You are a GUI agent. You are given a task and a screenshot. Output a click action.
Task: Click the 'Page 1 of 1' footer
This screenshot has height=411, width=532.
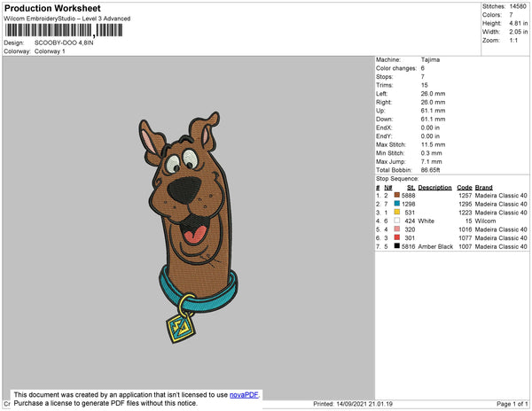512,404
